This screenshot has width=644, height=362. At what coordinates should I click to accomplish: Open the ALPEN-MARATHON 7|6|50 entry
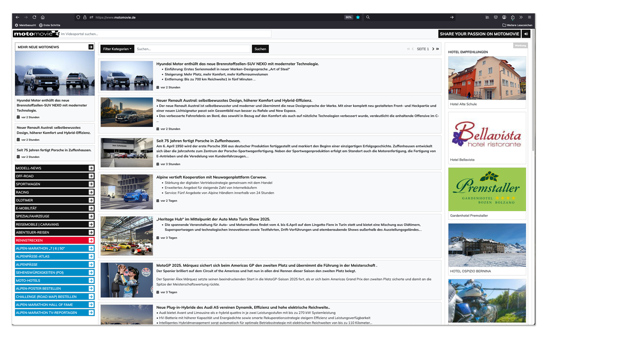[55, 248]
